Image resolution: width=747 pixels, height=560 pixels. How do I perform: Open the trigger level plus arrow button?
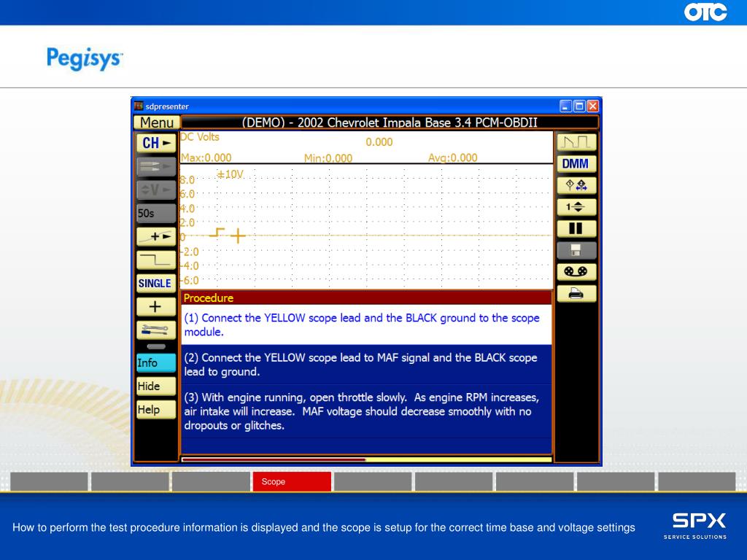(156, 237)
